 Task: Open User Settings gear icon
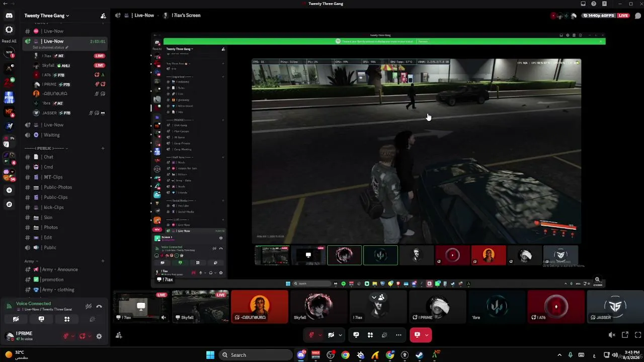[x=99, y=336]
